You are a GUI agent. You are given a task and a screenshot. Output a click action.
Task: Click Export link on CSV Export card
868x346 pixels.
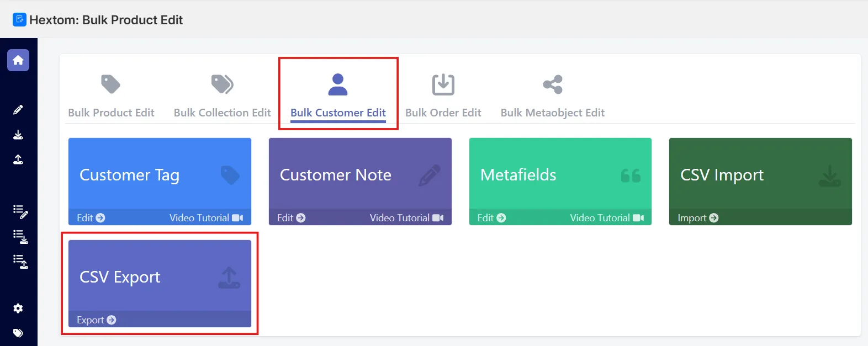[97, 320]
